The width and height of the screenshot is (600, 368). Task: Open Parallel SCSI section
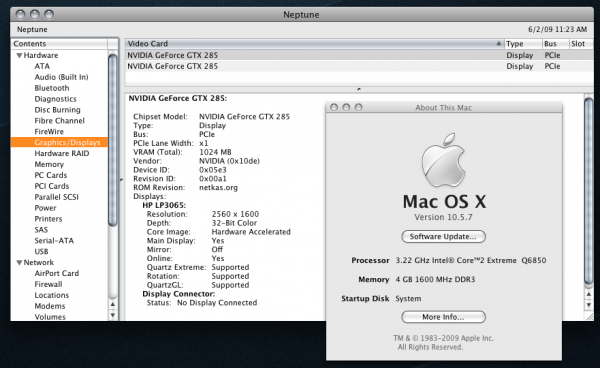(x=56, y=197)
